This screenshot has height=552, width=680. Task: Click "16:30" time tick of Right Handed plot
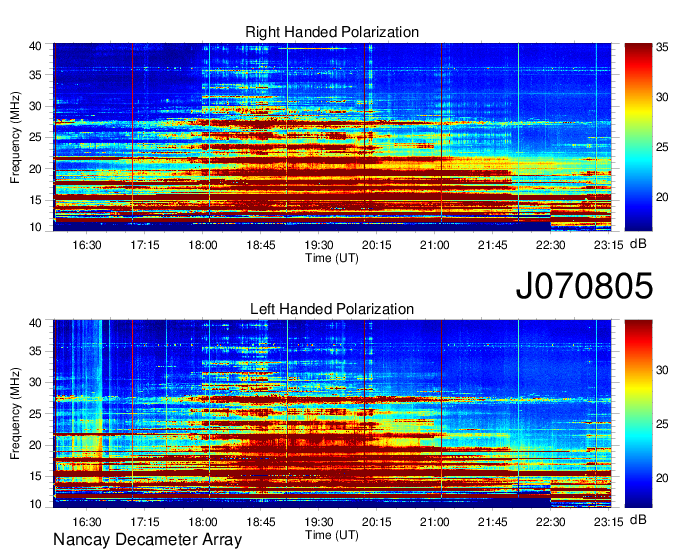(x=87, y=245)
